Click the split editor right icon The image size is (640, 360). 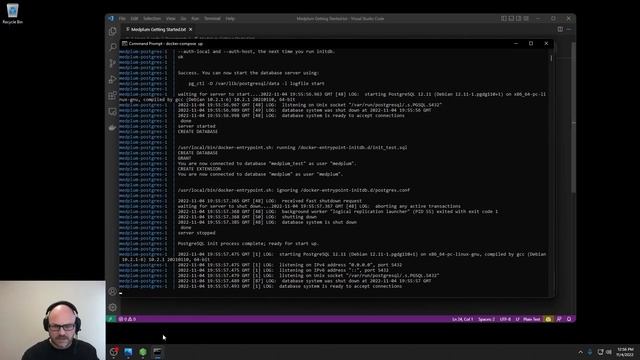(x=560, y=29)
